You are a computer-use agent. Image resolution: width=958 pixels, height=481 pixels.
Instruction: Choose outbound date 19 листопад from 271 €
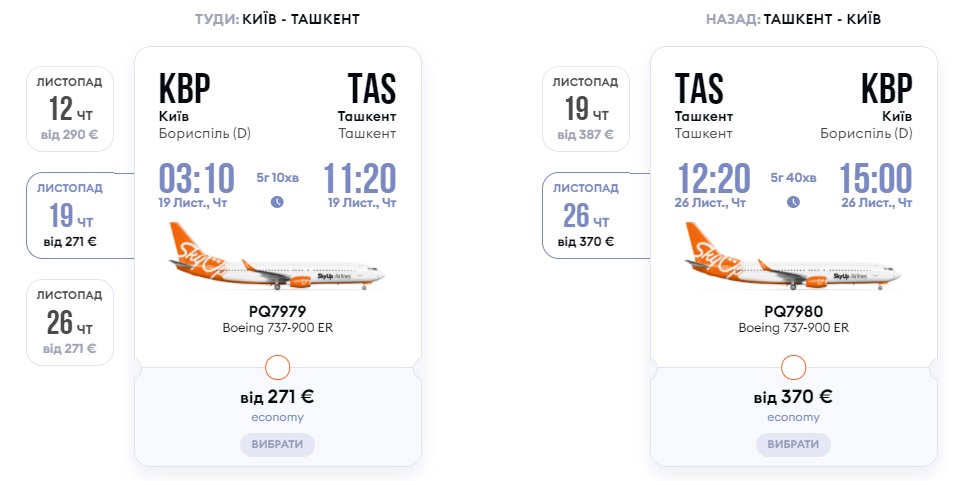70,215
